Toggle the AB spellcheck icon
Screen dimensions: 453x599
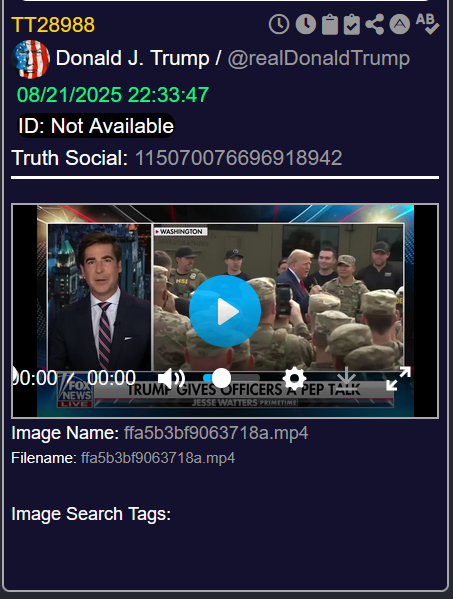pyautogui.click(x=427, y=24)
